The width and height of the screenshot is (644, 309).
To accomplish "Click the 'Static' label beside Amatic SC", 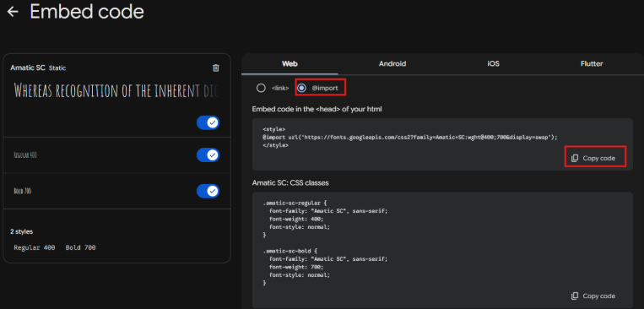I will point(57,68).
